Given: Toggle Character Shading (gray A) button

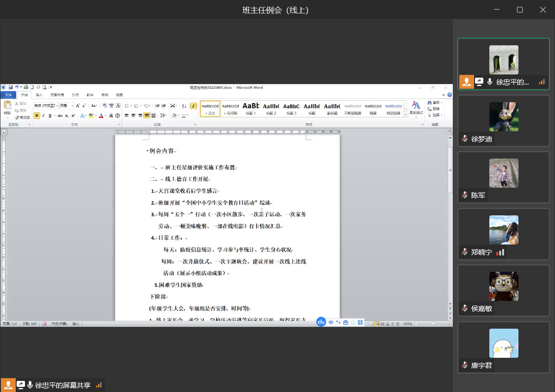Looking at the screenshot, I should (111, 116).
